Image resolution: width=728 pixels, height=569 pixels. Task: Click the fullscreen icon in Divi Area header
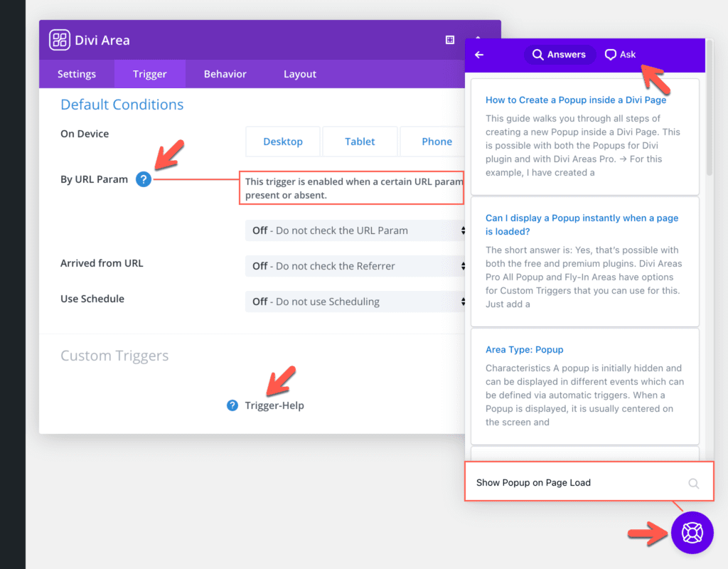(x=450, y=40)
